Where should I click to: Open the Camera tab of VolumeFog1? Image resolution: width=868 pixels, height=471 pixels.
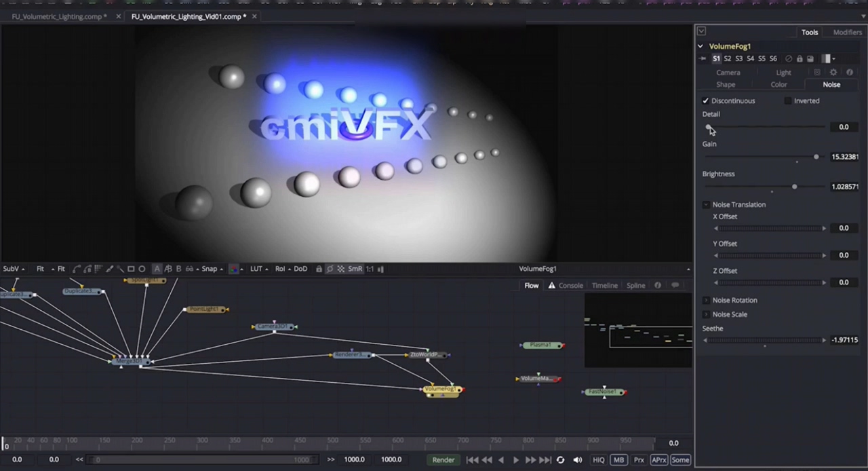(x=728, y=73)
